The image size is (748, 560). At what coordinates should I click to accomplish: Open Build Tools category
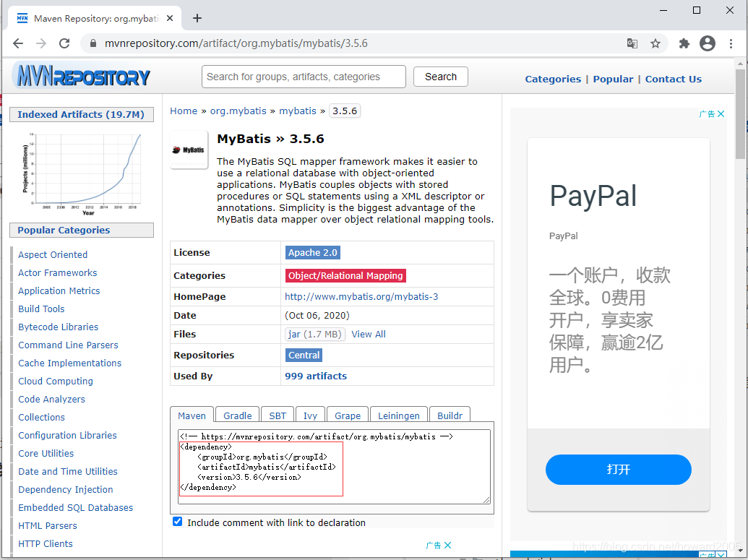click(41, 309)
